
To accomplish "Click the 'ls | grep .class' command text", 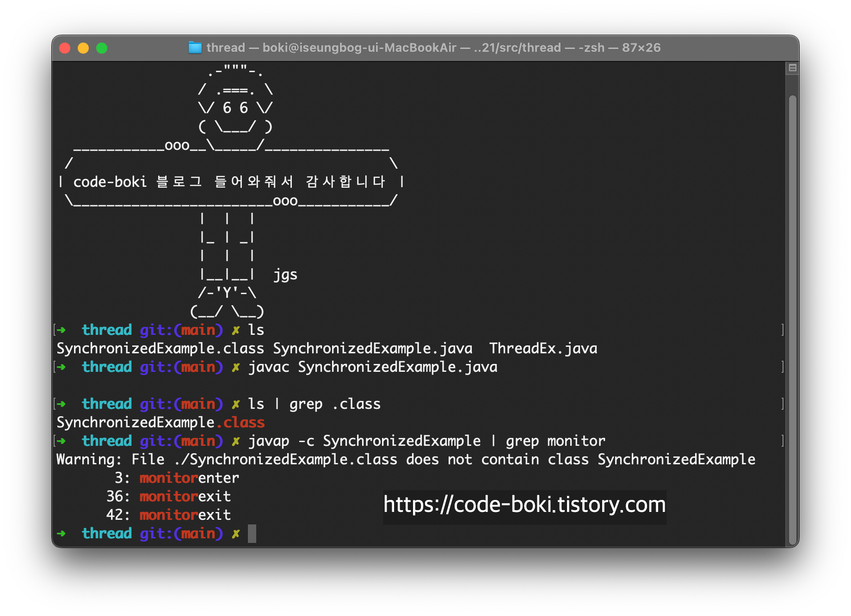I will [314, 404].
